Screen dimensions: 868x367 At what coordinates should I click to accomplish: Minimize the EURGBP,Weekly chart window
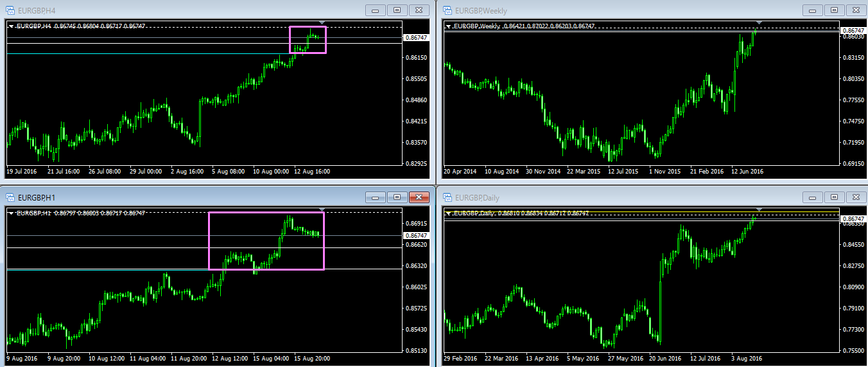(812, 10)
